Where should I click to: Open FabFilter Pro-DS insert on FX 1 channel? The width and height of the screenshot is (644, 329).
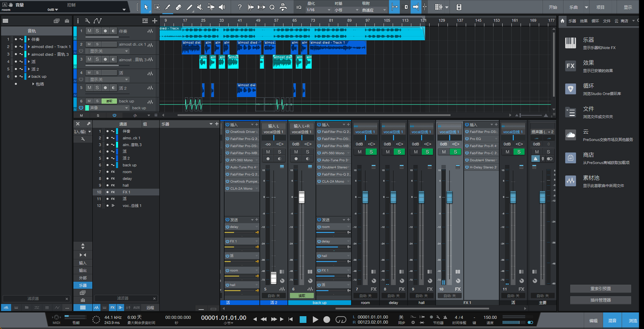tap(481, 131)
